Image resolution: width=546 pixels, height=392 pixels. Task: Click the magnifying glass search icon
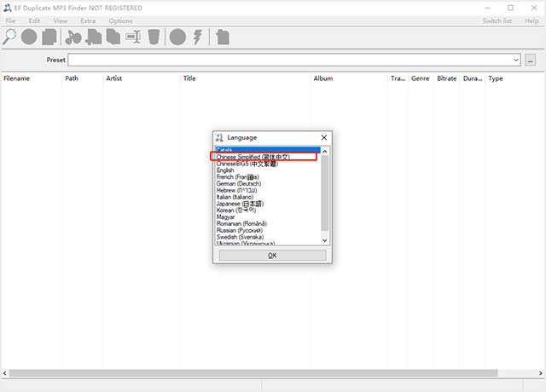tap(10, 37)
